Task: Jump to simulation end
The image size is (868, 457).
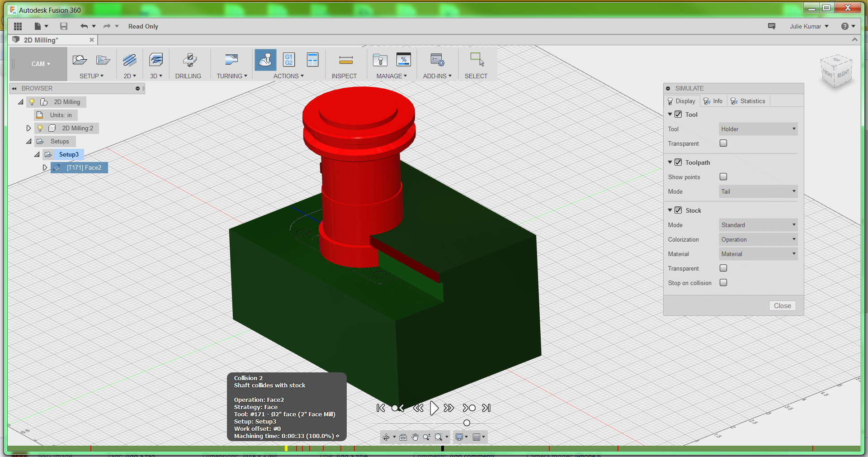Action: (x=486, y=408)
